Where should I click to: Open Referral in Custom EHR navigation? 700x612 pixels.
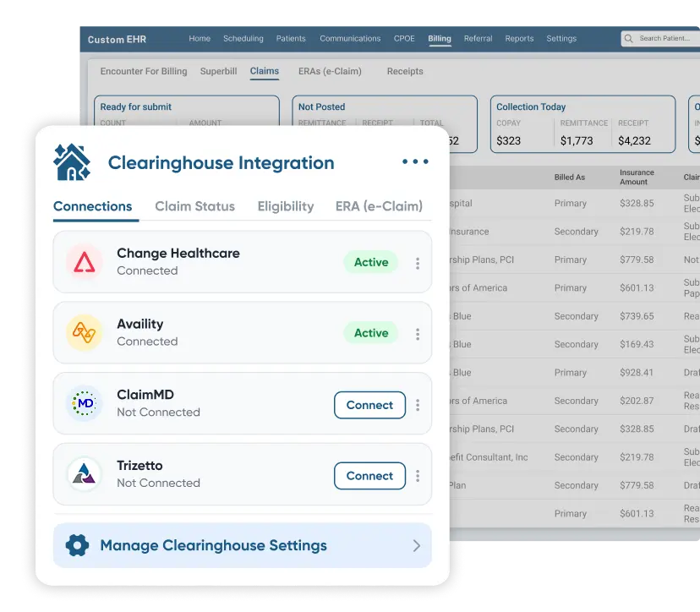point(478,38)
